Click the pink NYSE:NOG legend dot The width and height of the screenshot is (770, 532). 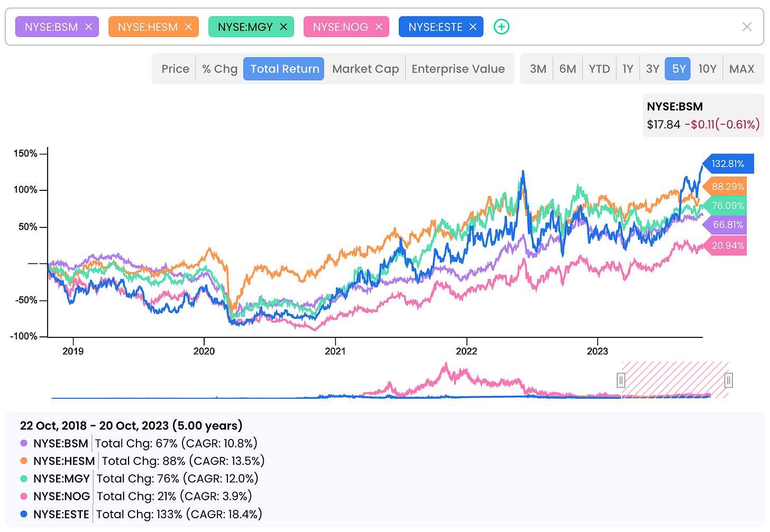coord(24,496)
